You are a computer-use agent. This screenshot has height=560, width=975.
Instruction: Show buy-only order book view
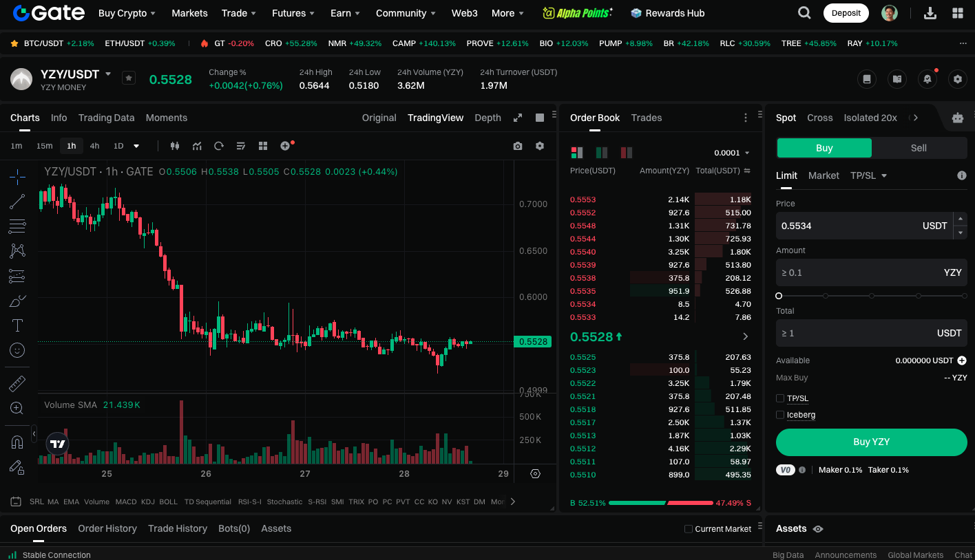601,153
